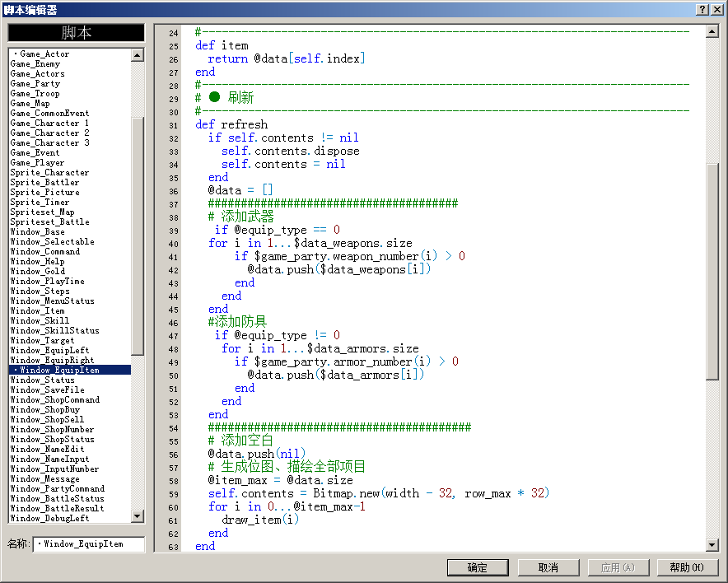Click the 名称 script name field
Viewport: 728px width, 583px height.
pos(89,544)
